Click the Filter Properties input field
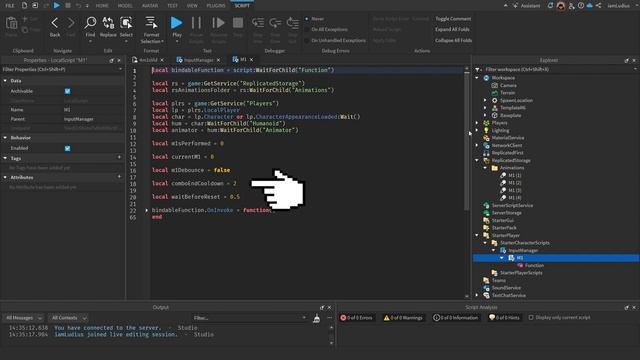Viewport: 640px width, 360px height. click(61, 69)
